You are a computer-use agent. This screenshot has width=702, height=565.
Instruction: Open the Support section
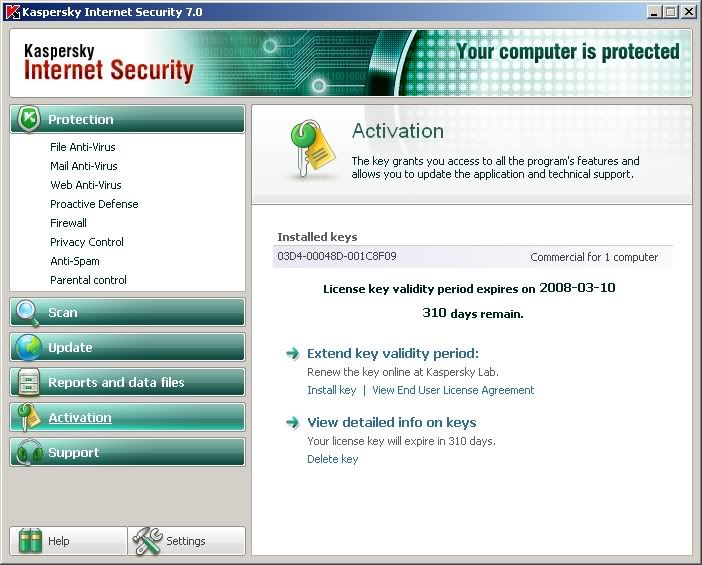[x=127, y=452]
